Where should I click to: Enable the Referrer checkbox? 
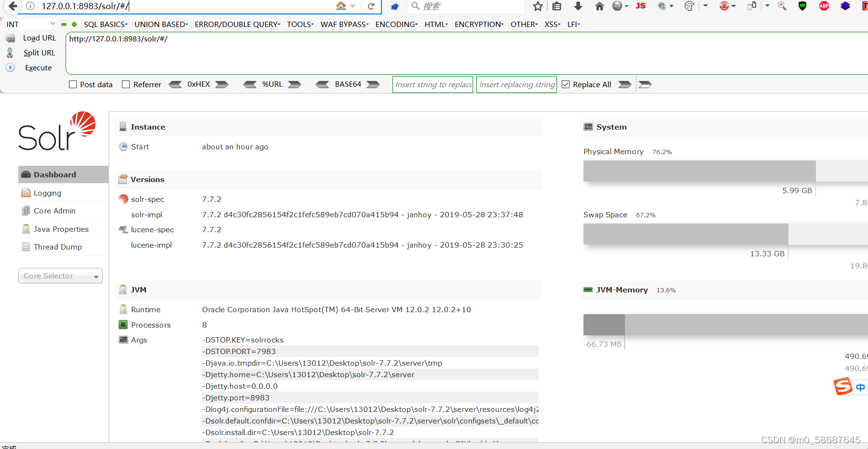126,84
